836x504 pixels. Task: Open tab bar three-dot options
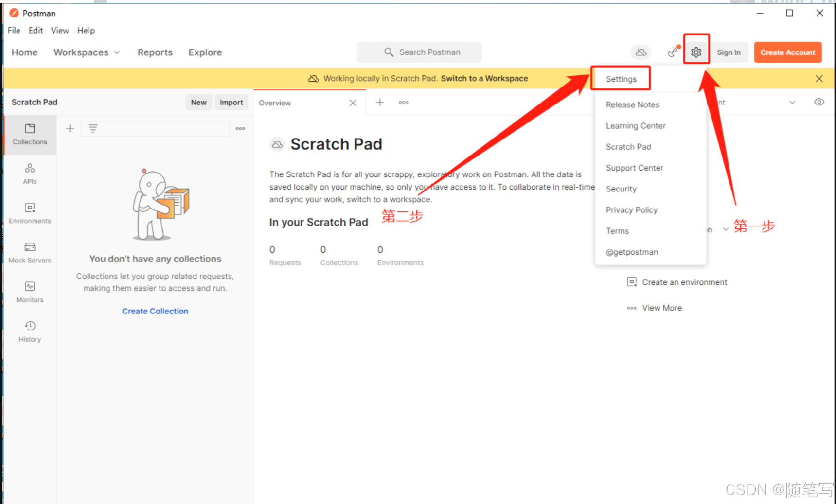tap(403, 102)
